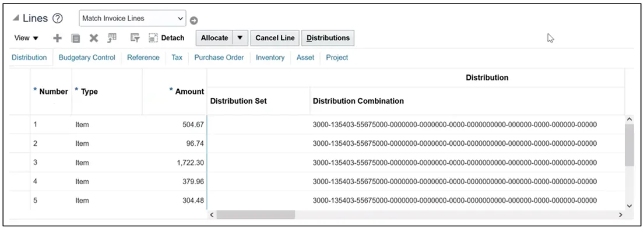Switch to the Reference tab
The image size is (644, 228).
coord(143,58)
